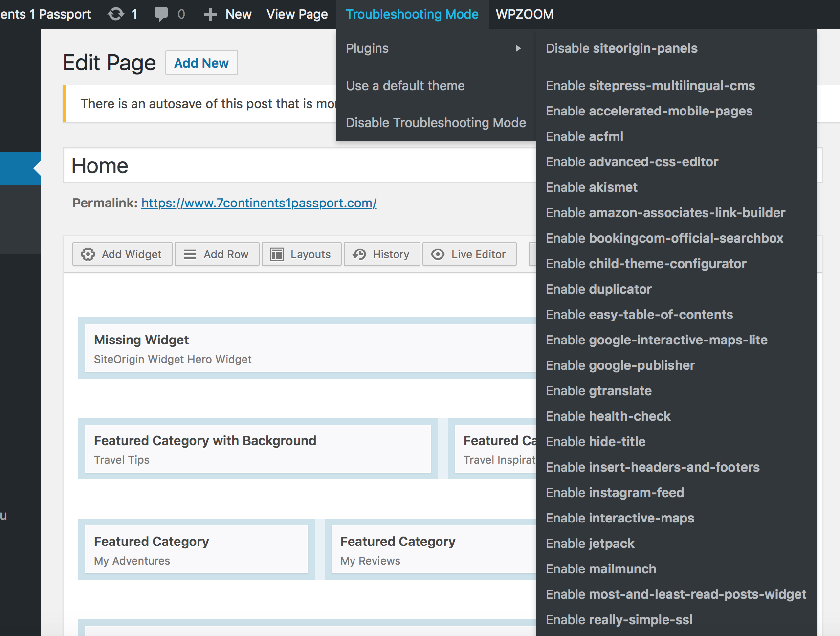Click the History clock icon
The height and width of the screenshot is (636, 840).
pyautogui.click(x=359, y=254)
